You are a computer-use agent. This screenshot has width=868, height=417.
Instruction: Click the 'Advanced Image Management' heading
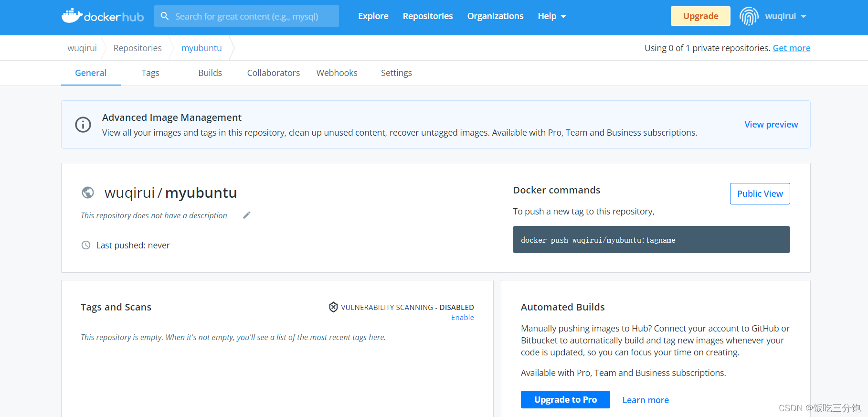(x=172, y=118)
